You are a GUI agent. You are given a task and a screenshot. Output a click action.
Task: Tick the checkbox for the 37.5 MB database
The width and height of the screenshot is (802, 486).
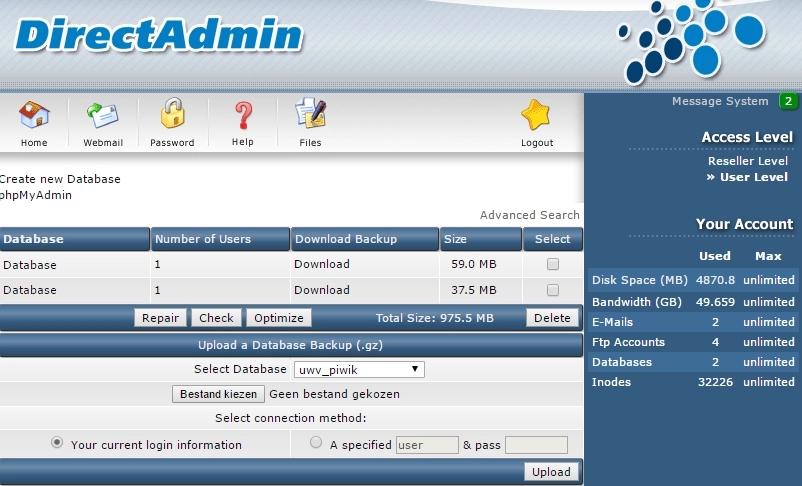pyautogui.click(x=552, y=291)
